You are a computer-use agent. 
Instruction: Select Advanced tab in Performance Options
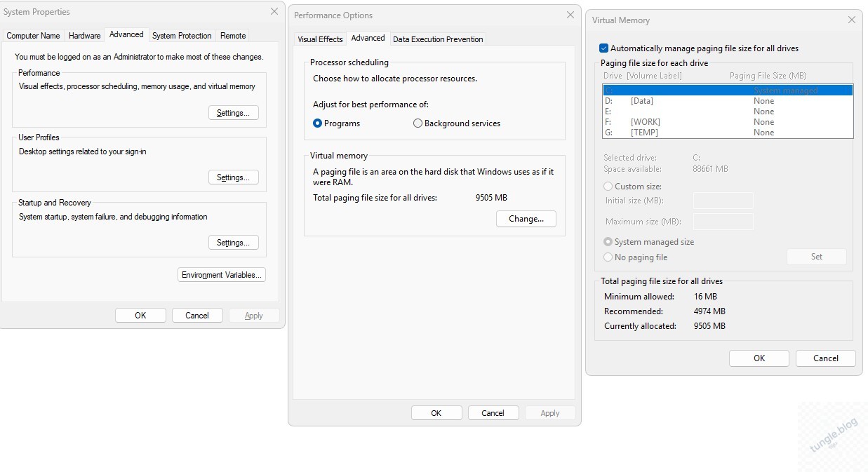368,38
